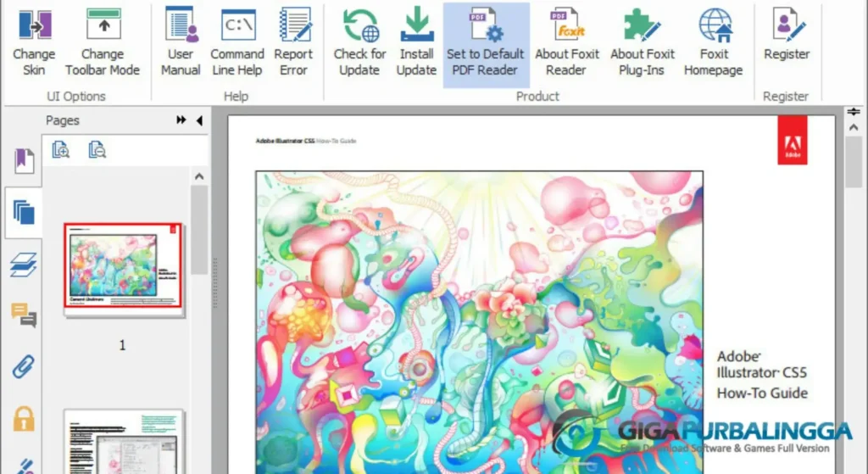The image size is (868, 474).
Task: Visit the Foxit Homepage
Action: point(714,44)
